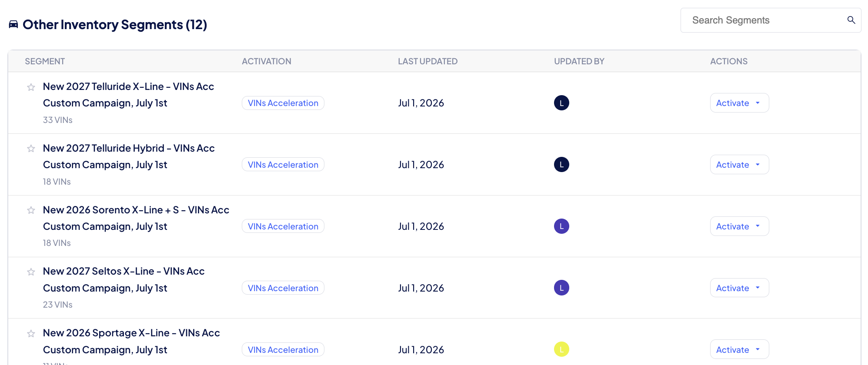Click the car icon beside Other Inventory Segments
Screen dimensions: 868x365
[x=13, y=24]
